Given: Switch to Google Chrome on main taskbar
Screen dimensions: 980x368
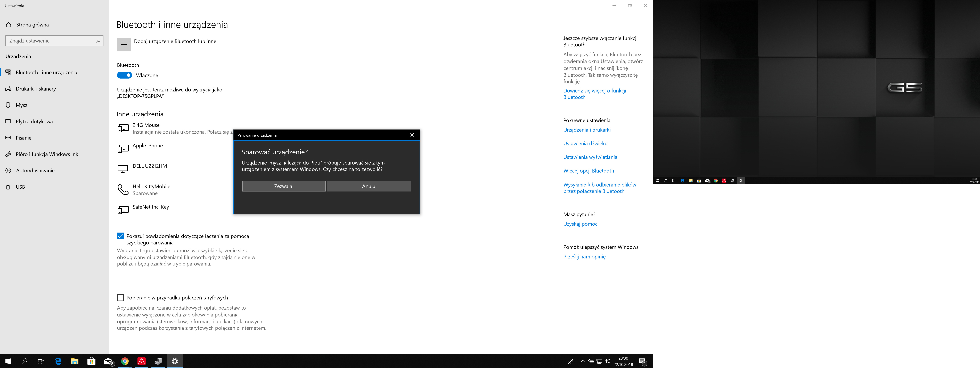Looking at the screenshot, I should coord(125,361).
